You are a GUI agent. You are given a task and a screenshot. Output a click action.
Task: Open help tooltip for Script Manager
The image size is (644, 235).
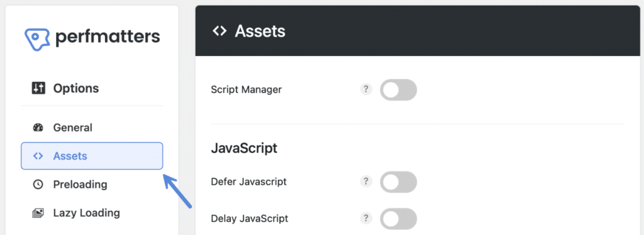366,89
